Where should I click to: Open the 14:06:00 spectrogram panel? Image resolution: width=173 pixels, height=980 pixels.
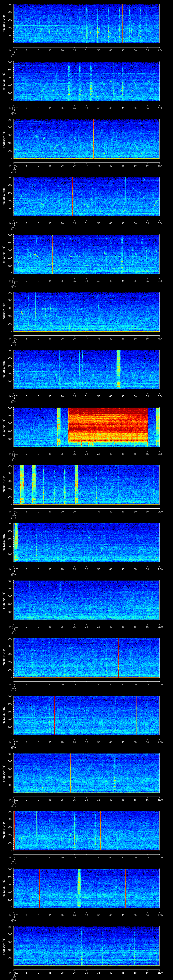coord(86,312)
